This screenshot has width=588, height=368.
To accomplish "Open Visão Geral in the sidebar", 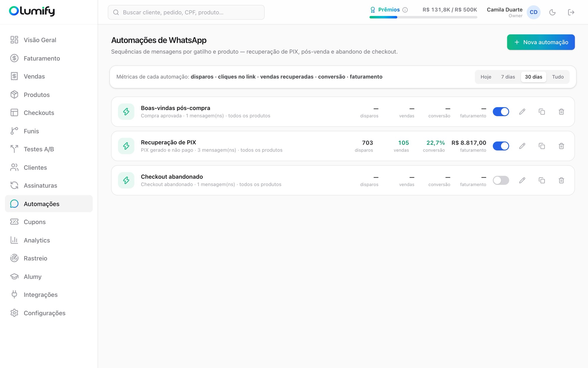I will 49,40.
